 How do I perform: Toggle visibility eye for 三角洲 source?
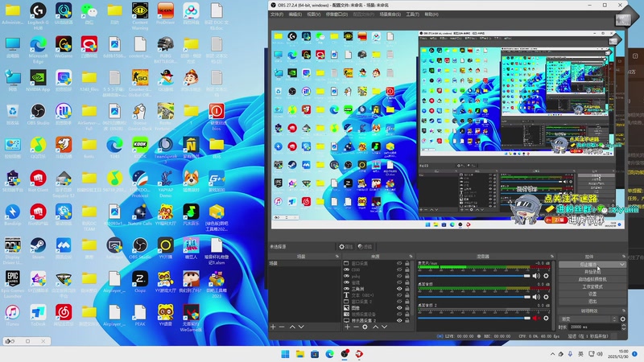(x=399, y=289)
